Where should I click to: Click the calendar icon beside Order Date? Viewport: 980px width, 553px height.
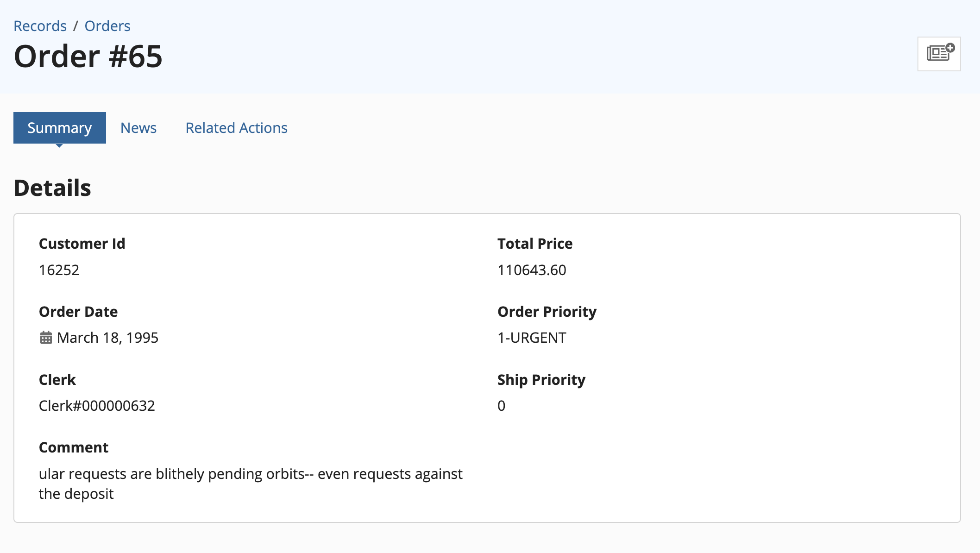coord(46,338)
